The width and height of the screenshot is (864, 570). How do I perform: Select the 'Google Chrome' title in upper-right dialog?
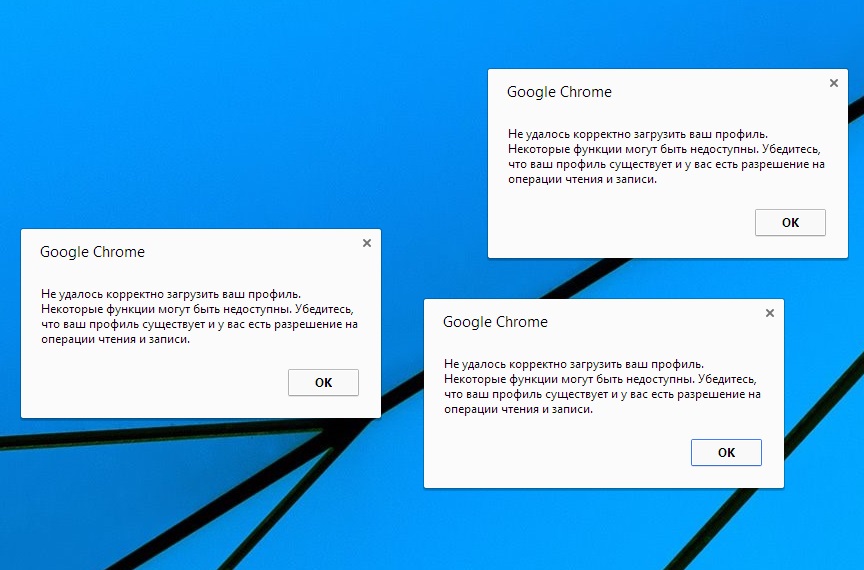point(559,92)
